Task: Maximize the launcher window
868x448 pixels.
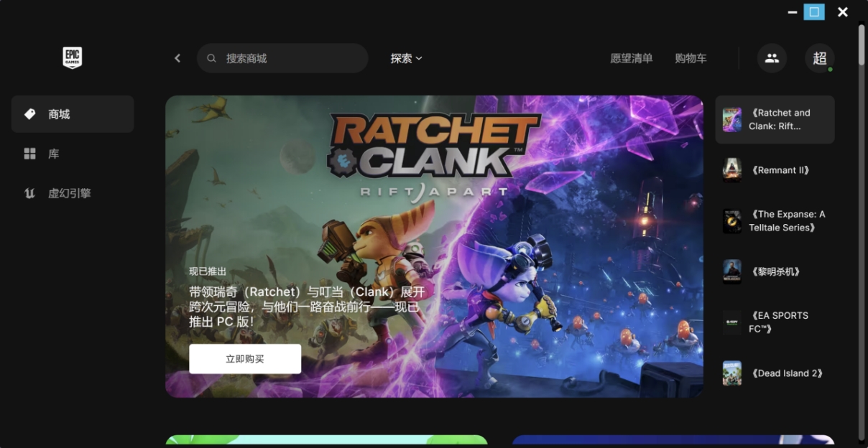Action: [x=814, y=11]
